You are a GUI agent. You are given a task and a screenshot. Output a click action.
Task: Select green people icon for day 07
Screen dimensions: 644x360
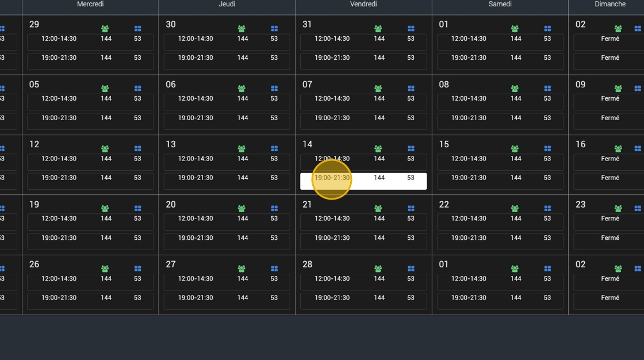[378, 89]
